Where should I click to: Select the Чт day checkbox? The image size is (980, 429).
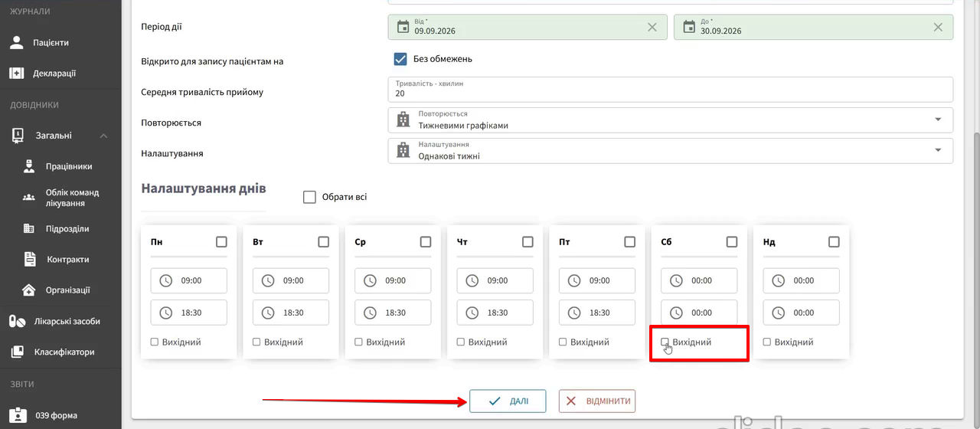coord(528,241)
